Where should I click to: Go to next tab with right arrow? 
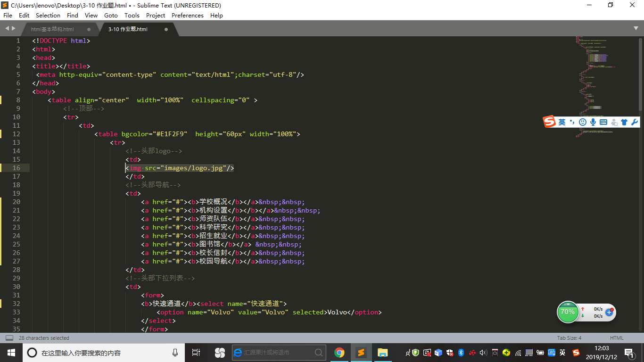click(14, 28)
